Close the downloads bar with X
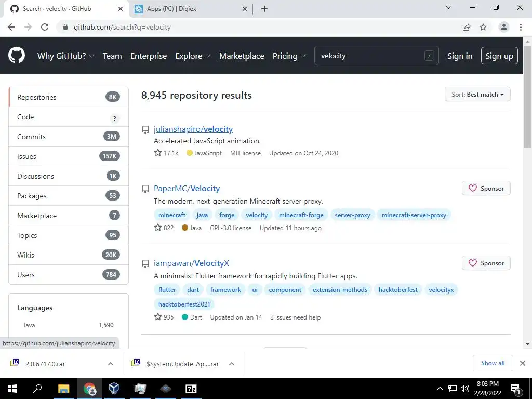The image size is (532, 399). tap(523, 363)
